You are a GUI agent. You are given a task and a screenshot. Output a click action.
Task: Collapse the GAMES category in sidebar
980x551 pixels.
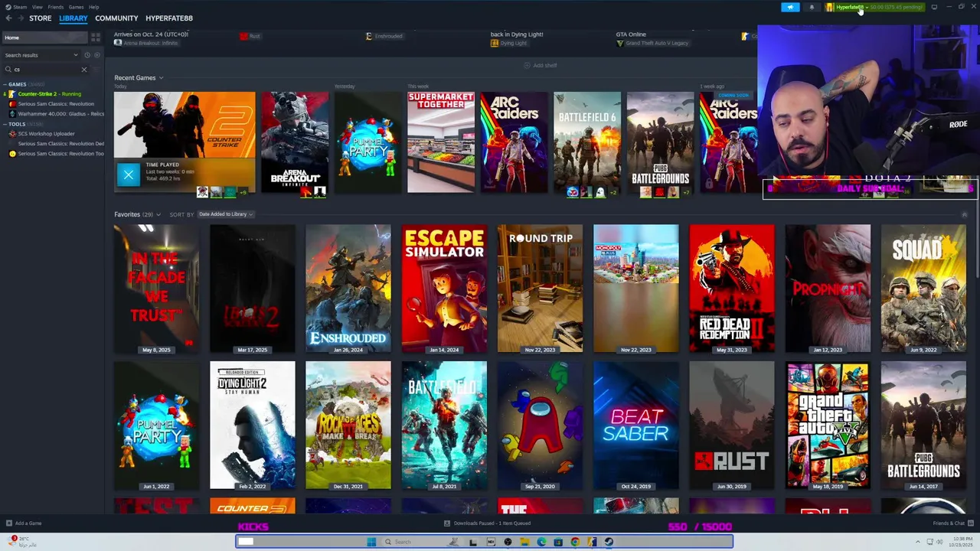5,84
